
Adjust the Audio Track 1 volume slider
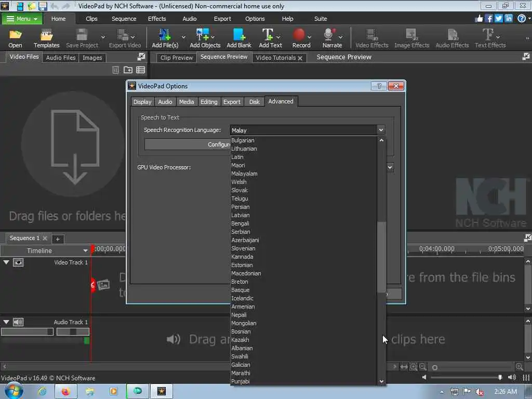(x=27, y=331)
